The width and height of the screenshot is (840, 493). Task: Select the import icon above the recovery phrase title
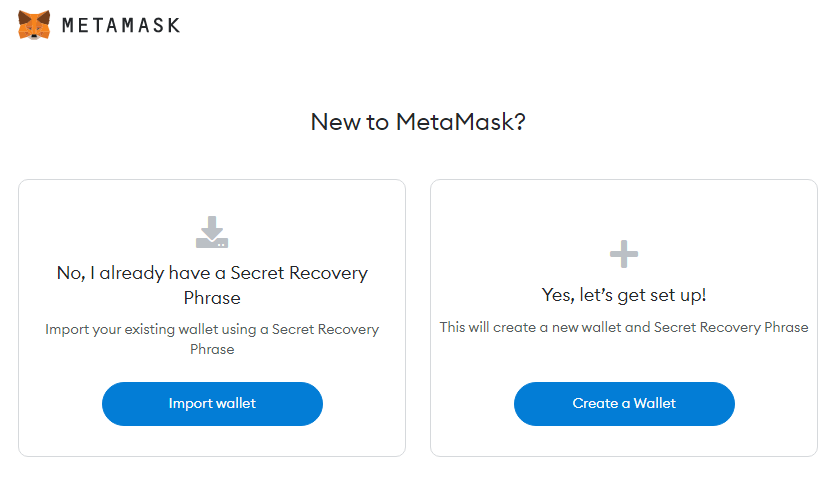(x=212, y=232)
